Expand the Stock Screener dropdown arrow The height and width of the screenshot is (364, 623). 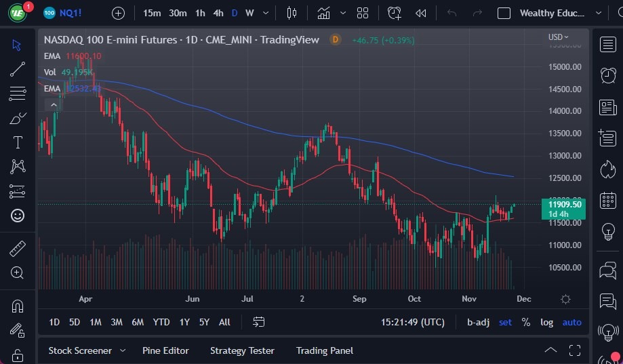[123, 350]
